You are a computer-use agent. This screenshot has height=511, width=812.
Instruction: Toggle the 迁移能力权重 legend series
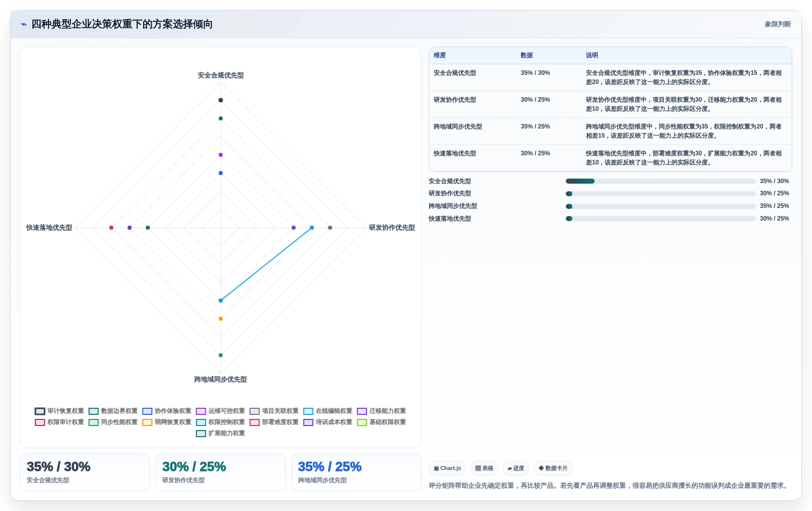pos(381,411)
